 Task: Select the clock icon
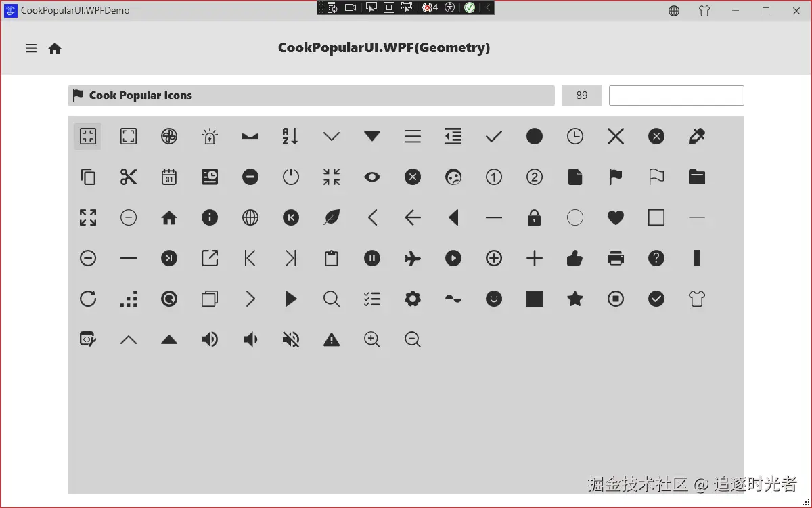pos(575,136)
